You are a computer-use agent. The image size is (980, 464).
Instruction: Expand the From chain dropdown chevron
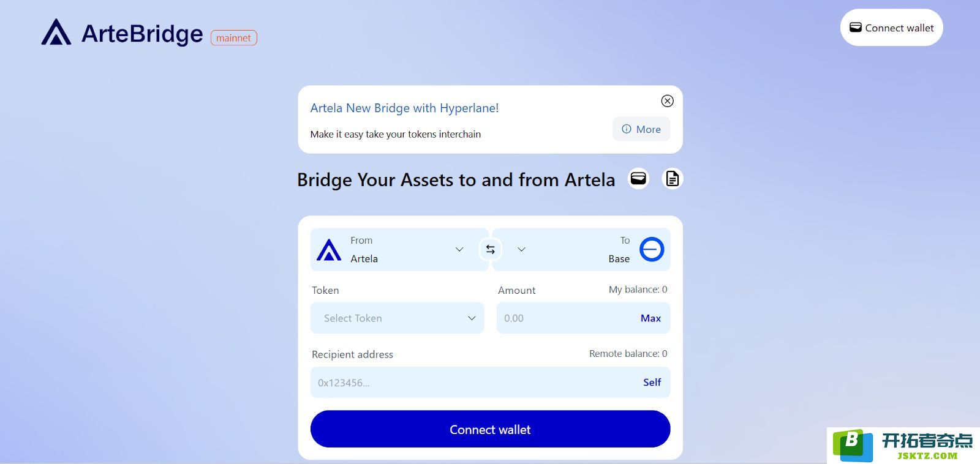click(459, 249)
